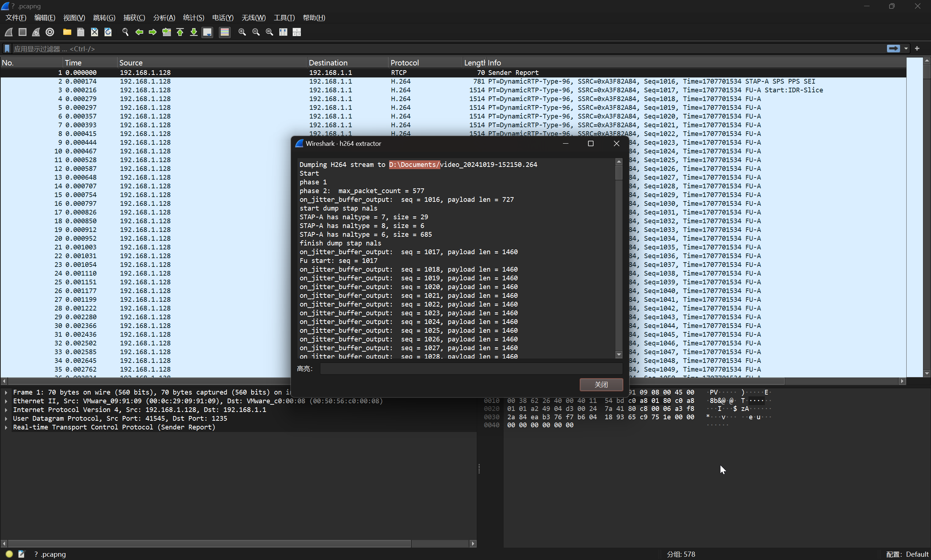Click the 高亮 highlight input field
This screenshot has height=560, width=931.
471,369
